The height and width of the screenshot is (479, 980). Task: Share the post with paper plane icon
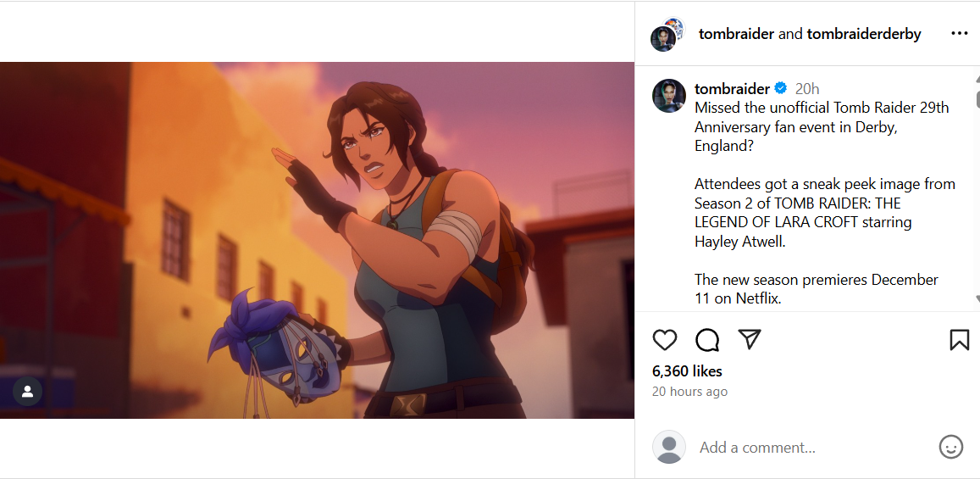click(x=749, y=340)
